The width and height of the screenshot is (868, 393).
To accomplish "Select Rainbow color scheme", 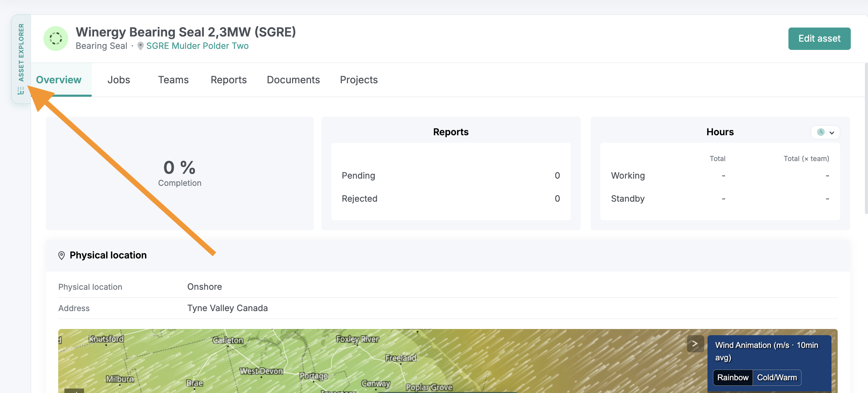I will [733, 378].
